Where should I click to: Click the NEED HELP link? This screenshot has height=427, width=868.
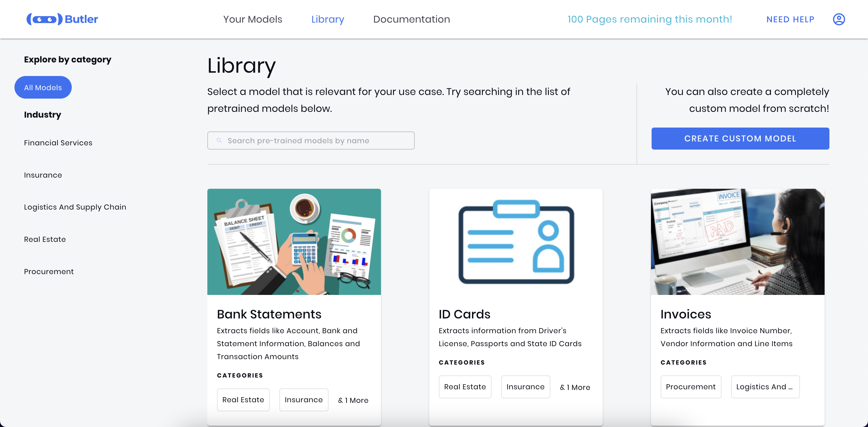(x=790, y=19)
